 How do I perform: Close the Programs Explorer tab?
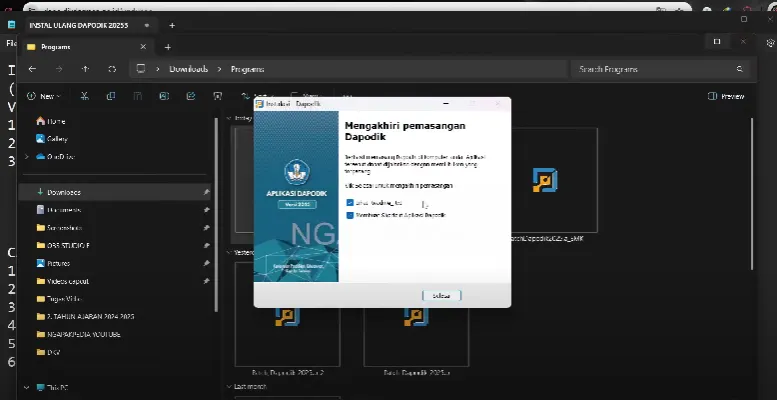(143, 47)
